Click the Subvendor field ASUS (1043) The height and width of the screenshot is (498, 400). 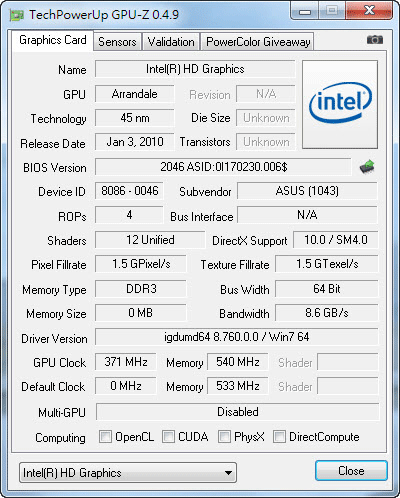tap(307, 191)
